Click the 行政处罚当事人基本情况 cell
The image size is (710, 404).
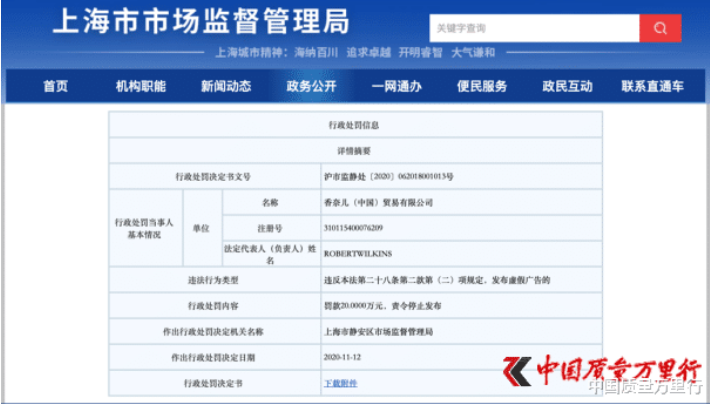pos(145,228)
